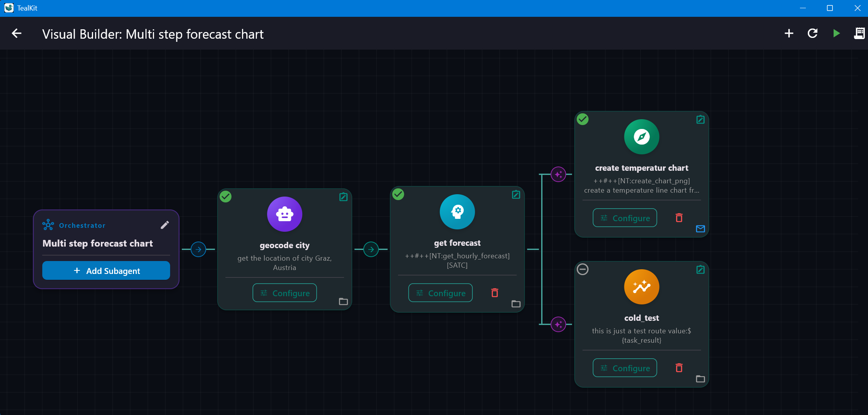Click green check status on geocode city
868x415 pixels.
coord(226,197)
